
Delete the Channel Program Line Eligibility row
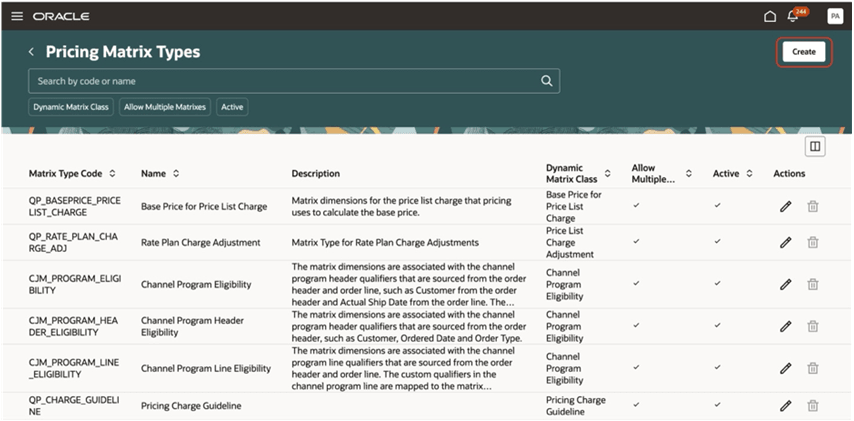tap(813, 368)
